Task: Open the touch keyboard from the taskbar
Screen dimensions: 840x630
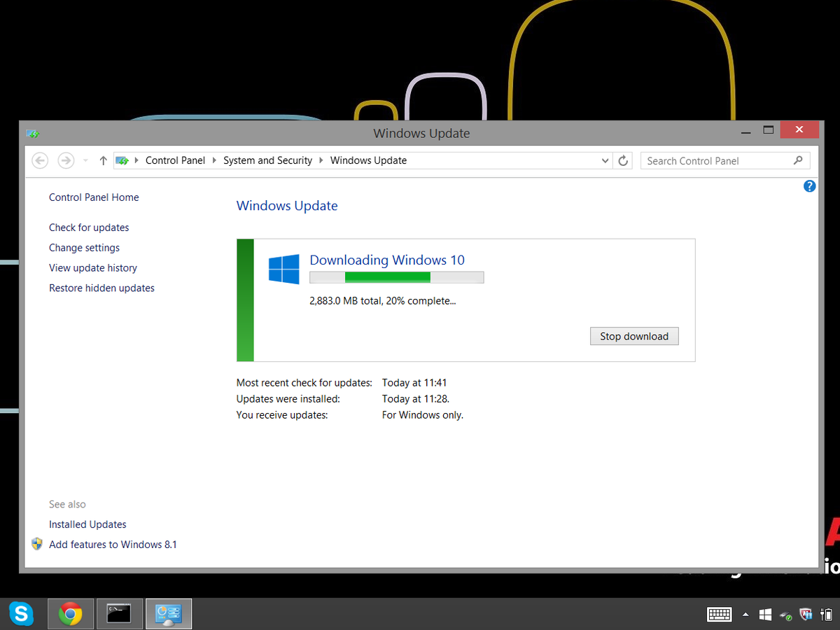Action: [719, 614]
